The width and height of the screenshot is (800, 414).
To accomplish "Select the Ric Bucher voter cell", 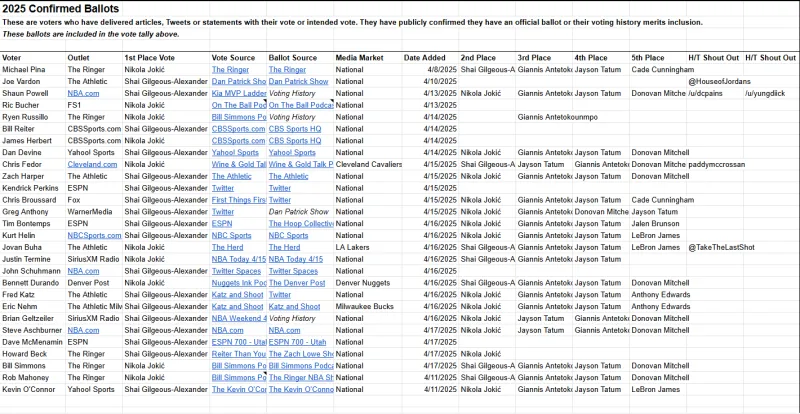I will (x=33, y=105).
